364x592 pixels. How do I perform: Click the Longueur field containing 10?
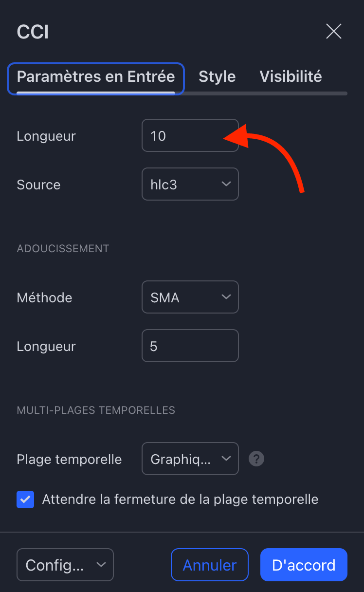pyautogui.click(x=190, y=135)
